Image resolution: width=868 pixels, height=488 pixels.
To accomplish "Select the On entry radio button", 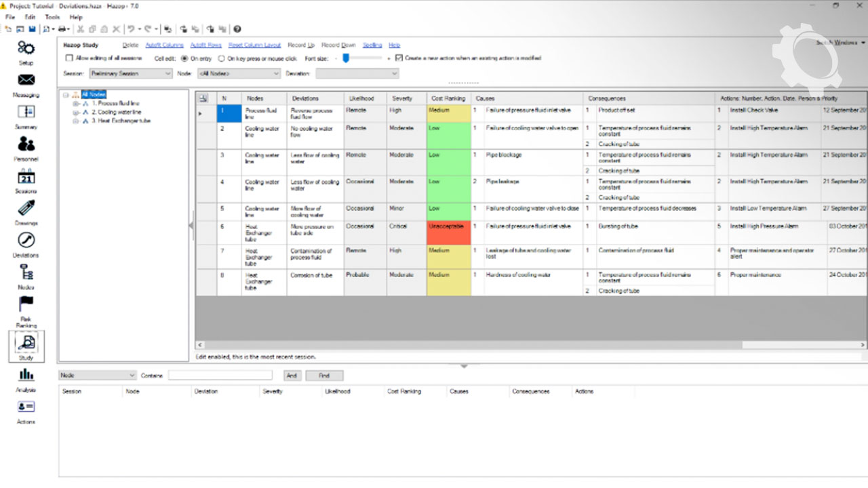I will [x=185, y=59].
